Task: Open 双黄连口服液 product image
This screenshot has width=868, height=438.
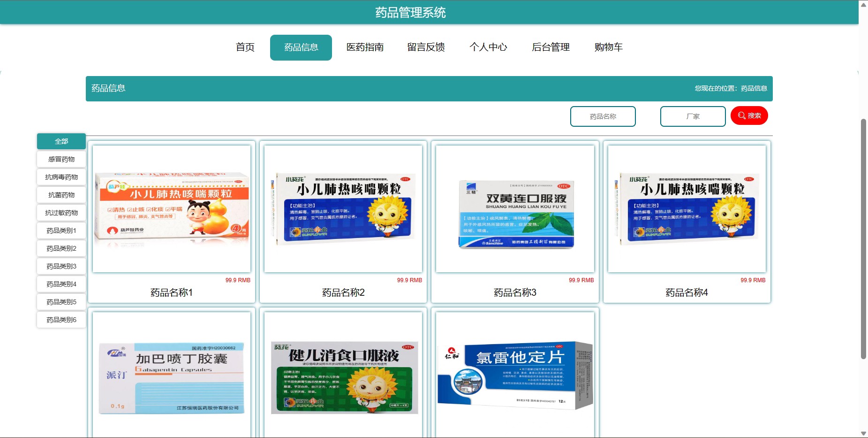Action: point(515,209)
